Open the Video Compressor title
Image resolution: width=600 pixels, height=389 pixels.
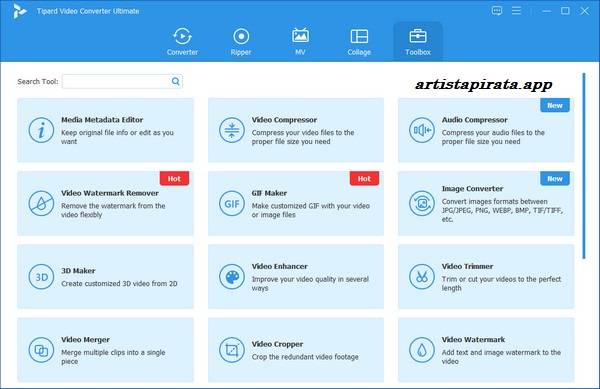coord(284,120)
